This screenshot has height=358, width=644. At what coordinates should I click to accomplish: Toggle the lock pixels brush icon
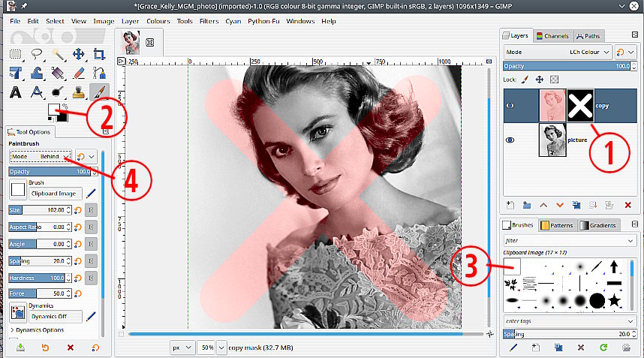[525, 79]
